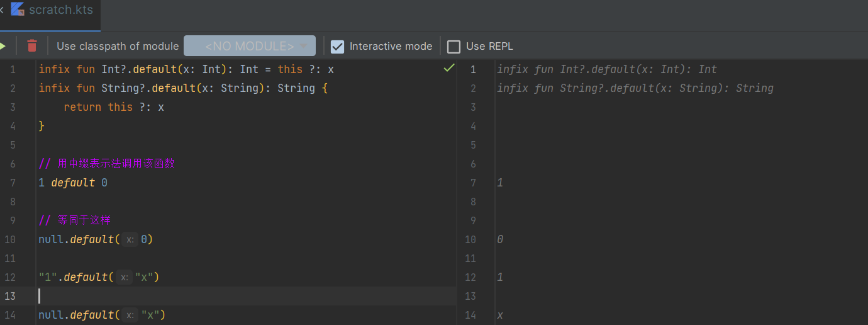Enable the Use REPL checkbox
Image resolution: width=868 pixels, height=325 pixels.
tap(453, 46)
